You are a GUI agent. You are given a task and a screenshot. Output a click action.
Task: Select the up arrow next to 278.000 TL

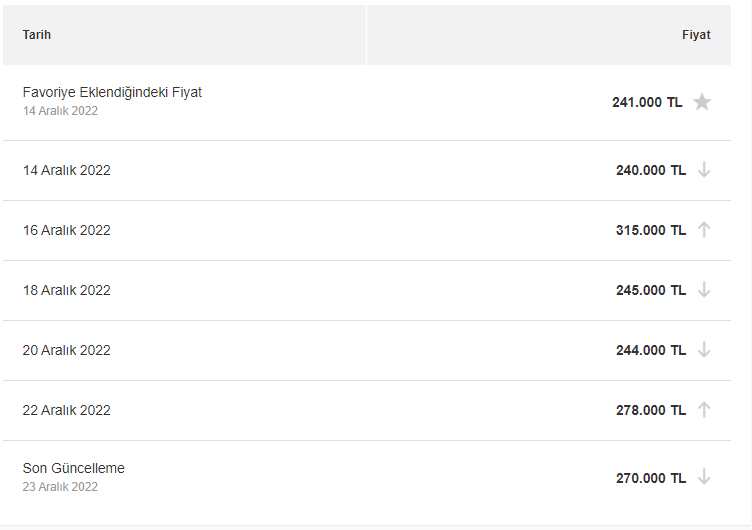tap(704, 410)
